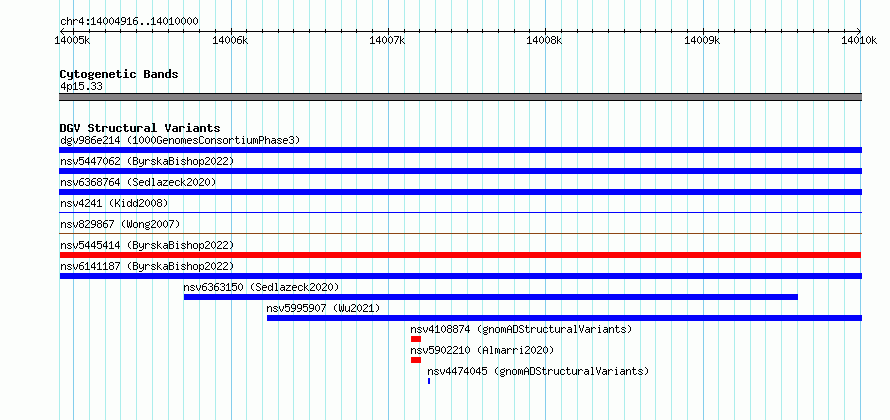
Task: Click the nsv6368764 (Sedlazeck2020) label
Action: [138, 182]
